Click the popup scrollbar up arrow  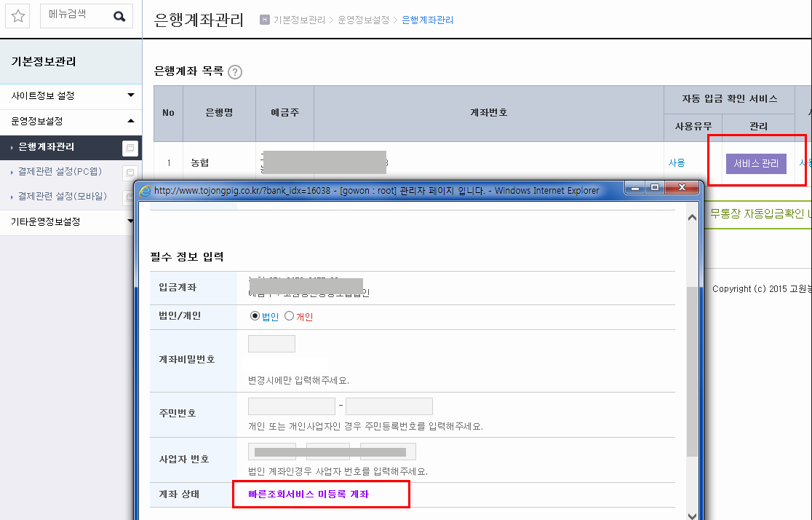pyautogui.click(x=692, y=218)
